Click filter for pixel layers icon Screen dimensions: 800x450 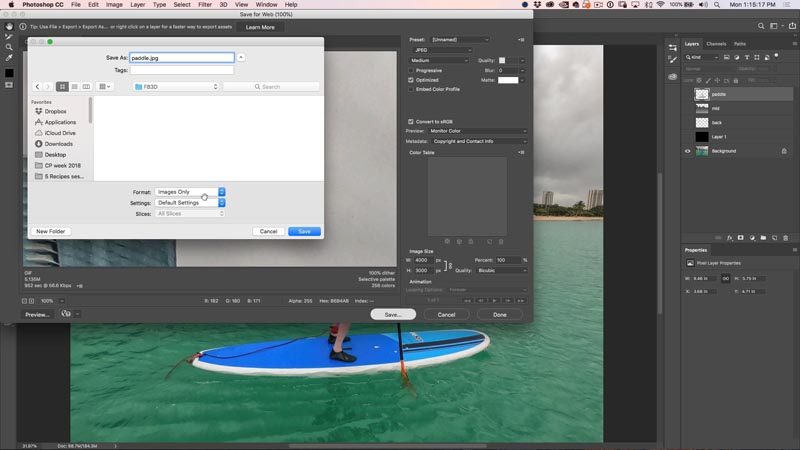pyautogui.click(x=727, y=57)
